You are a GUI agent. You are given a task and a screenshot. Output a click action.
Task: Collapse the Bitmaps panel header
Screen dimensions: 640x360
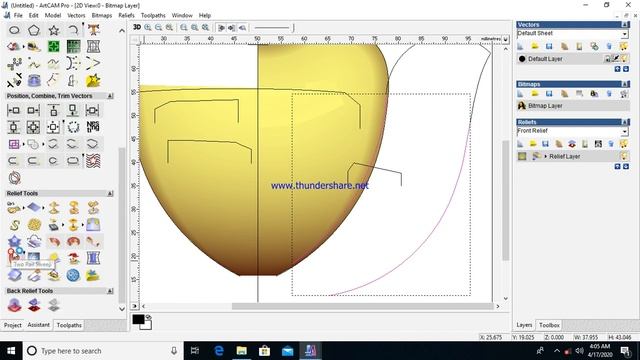click(x=624, y=84)
